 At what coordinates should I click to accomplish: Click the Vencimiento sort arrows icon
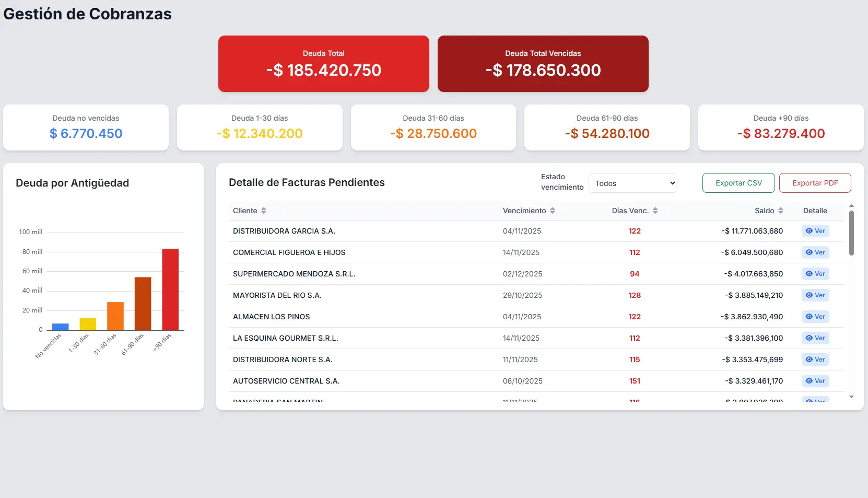553,211
